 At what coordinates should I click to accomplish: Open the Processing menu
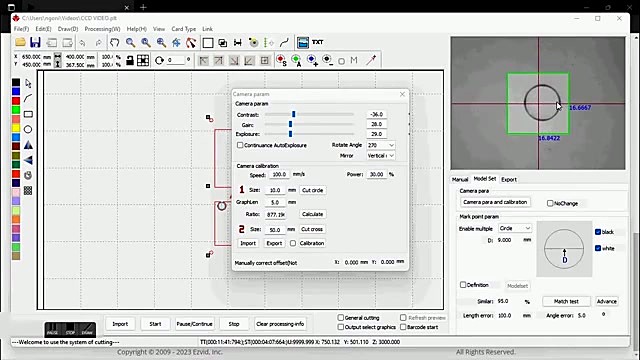102,29
